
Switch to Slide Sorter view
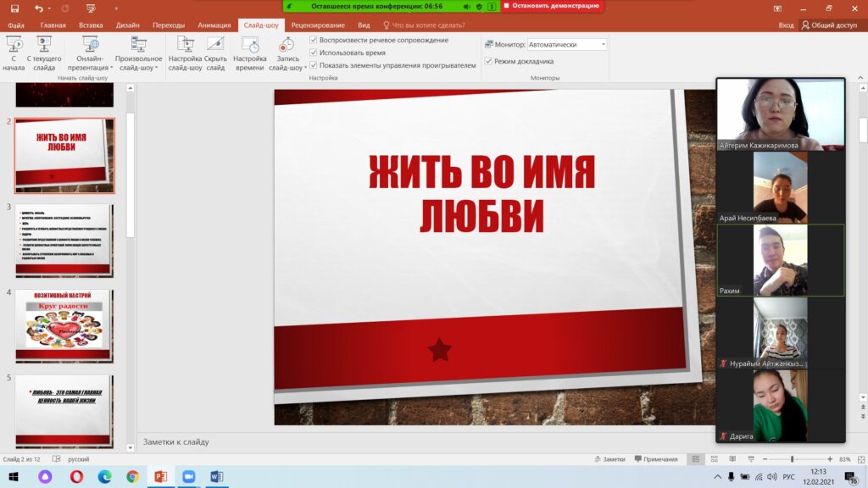714,459
